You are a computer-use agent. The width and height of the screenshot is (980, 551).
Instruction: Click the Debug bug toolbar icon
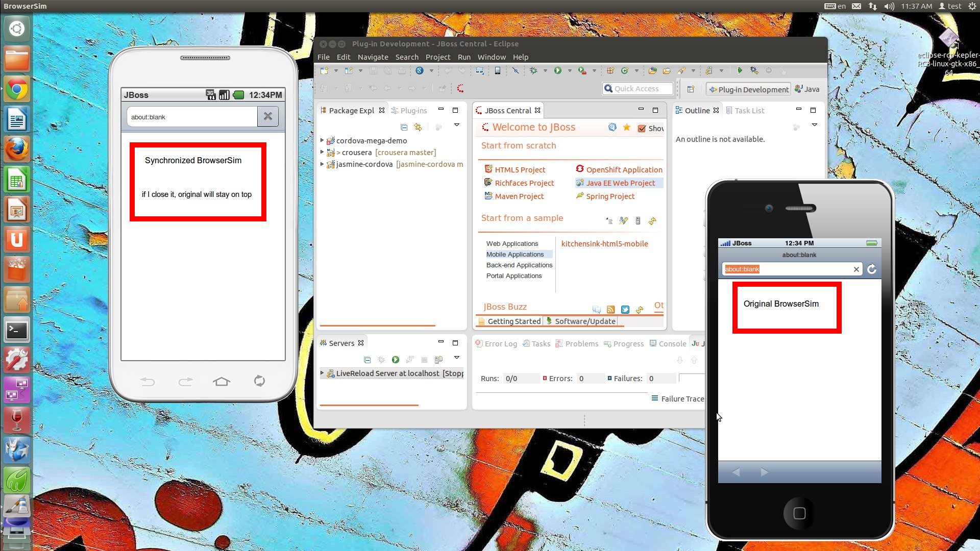click(x=533, y=71)
